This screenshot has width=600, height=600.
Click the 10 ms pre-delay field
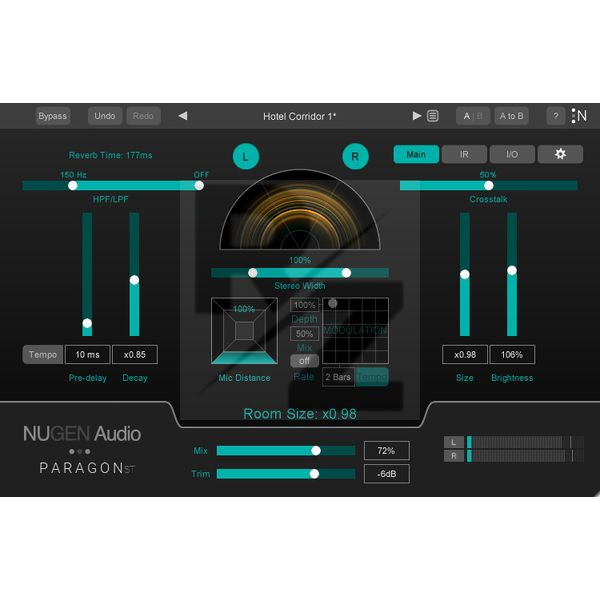[x=88, y=354]
